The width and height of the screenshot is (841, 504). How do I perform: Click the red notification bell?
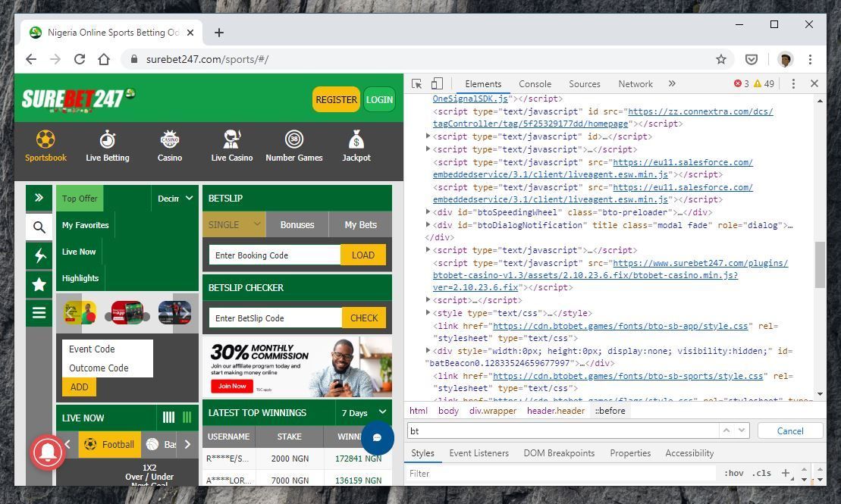tap(49, 452)
